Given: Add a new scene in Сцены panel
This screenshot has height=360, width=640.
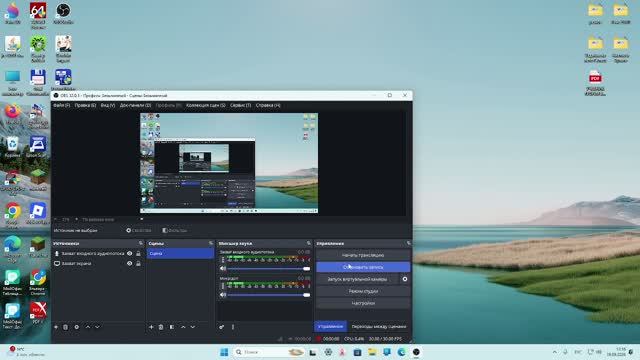Looking at the screenshot, I should coord(151,327).
